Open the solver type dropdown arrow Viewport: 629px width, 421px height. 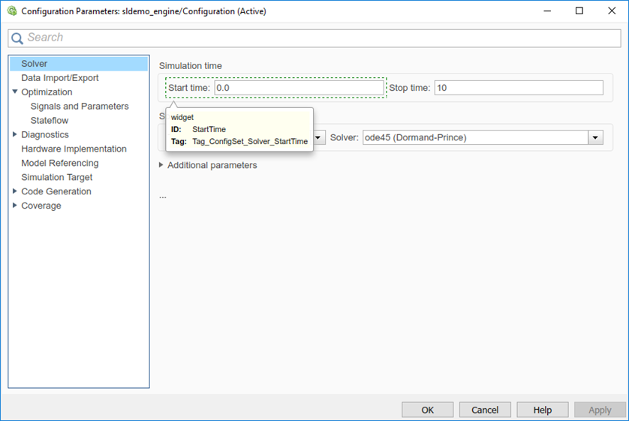click(318, 138)
